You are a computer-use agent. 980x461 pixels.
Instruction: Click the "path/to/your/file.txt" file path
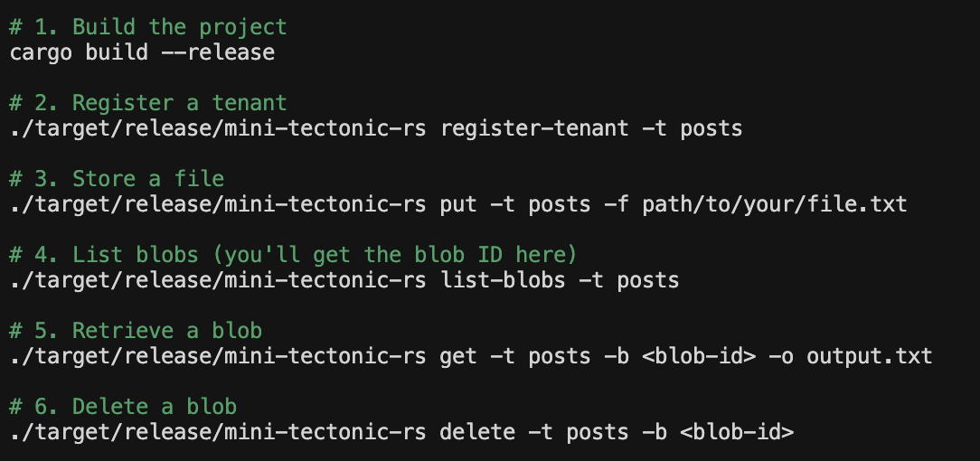[x=775, y=204]
